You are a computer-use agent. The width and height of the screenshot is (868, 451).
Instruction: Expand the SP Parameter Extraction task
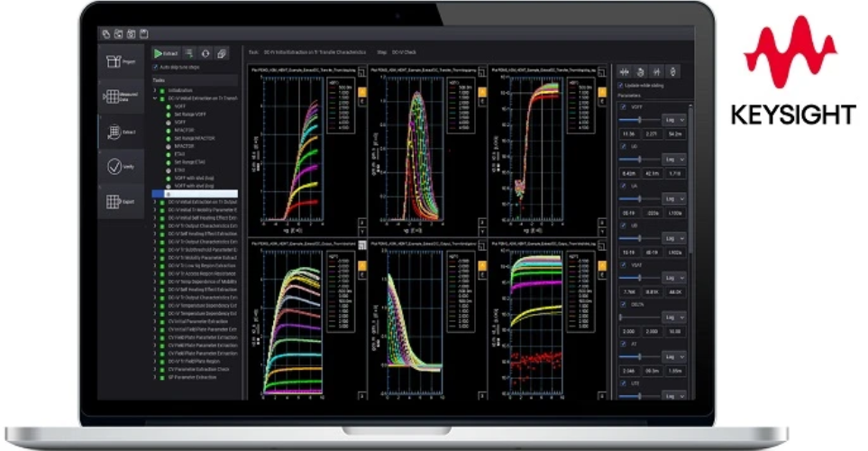click(153, 376)
